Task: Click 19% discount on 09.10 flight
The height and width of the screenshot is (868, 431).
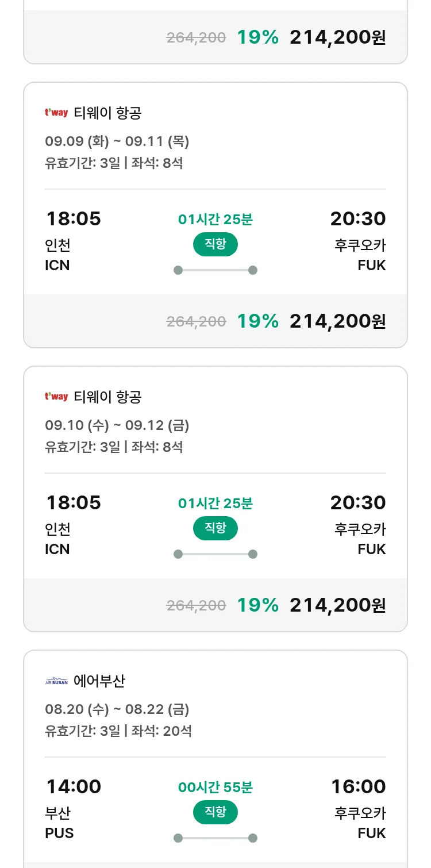Action: pos(257,605)
